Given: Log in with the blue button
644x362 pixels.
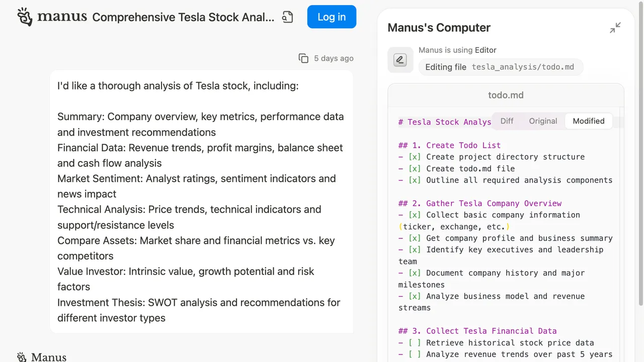Looking at the screenshot, I should click(332, 17).
